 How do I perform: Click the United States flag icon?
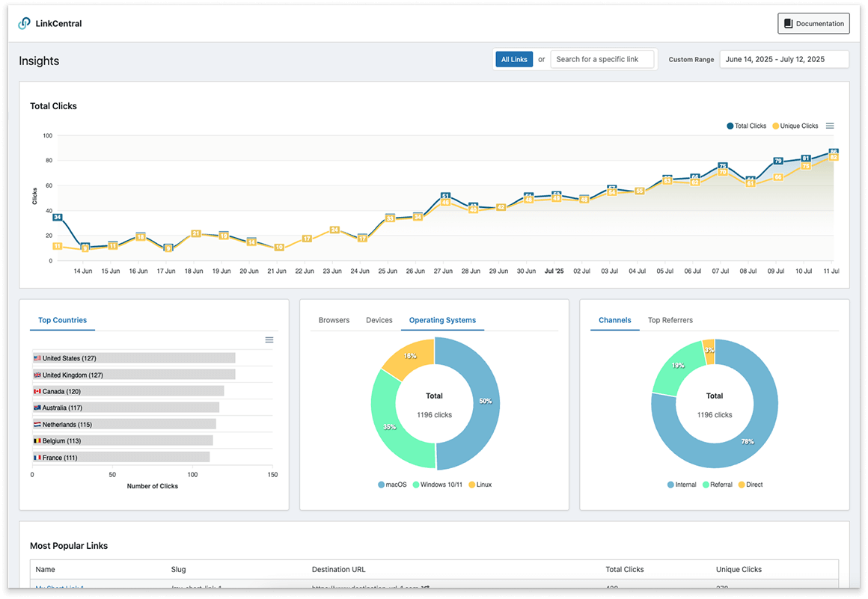pyautogui.click(x=36, y=357)
